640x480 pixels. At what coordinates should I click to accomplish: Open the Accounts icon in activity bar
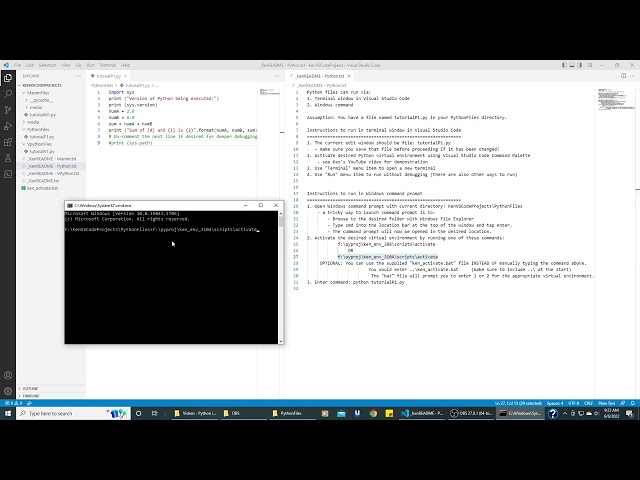(8, 375)
